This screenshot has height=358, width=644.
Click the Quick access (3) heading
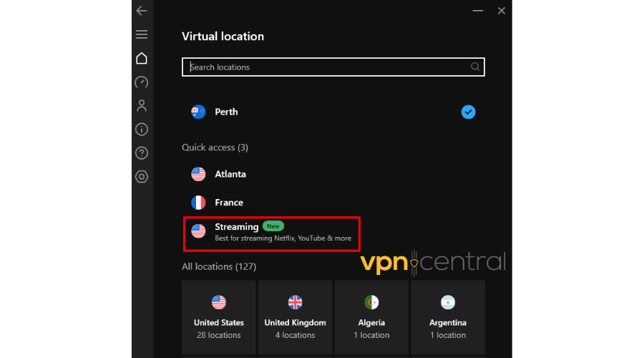pos(215,147)
